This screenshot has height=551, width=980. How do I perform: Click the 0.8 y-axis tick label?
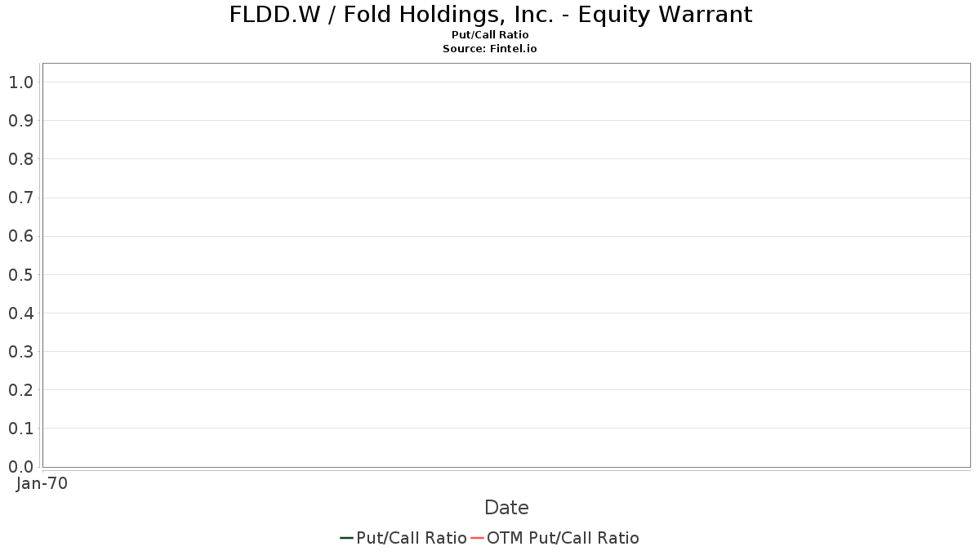tap(20, 159)
